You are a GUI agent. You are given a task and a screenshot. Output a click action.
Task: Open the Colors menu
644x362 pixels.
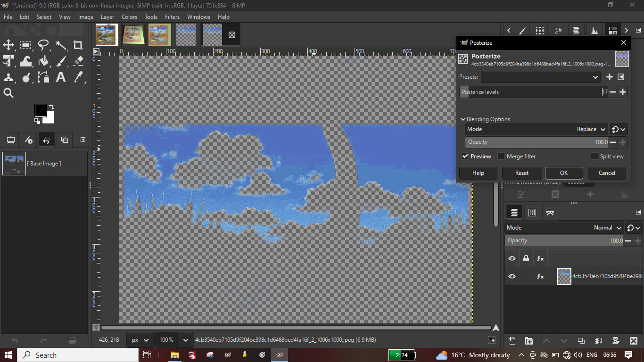pyautogui.click(x=129, y=16)
